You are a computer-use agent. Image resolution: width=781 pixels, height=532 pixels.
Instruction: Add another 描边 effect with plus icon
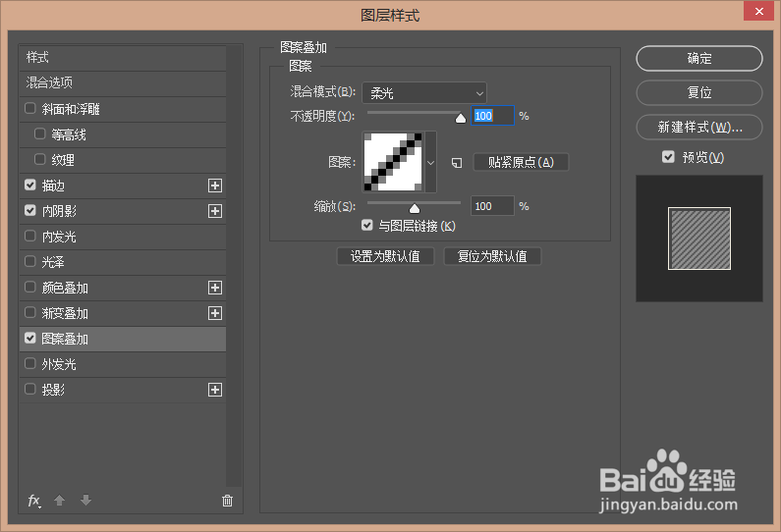[215, 186]
